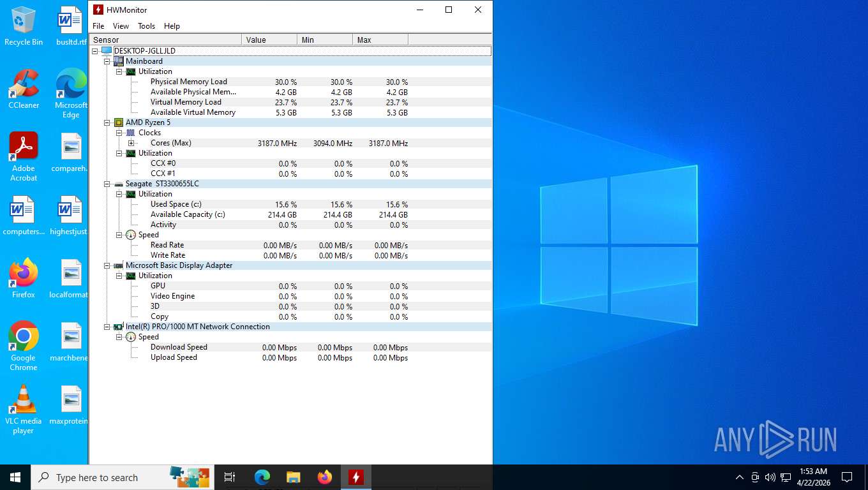Select the Firefox desktop shortcut
Viewport: 868px width, 490px height.
coord(24,279)
